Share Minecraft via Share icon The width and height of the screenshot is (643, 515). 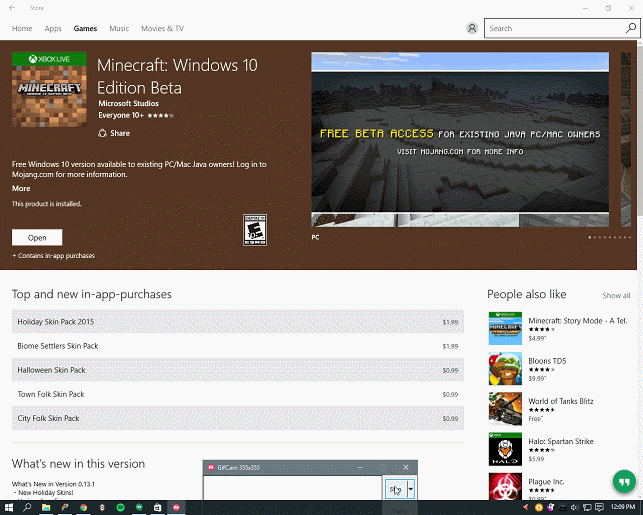(x=103, y=133)
